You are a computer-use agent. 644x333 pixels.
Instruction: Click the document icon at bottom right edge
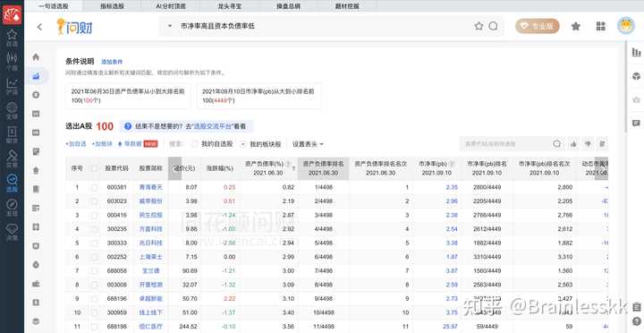click(637, 306)
